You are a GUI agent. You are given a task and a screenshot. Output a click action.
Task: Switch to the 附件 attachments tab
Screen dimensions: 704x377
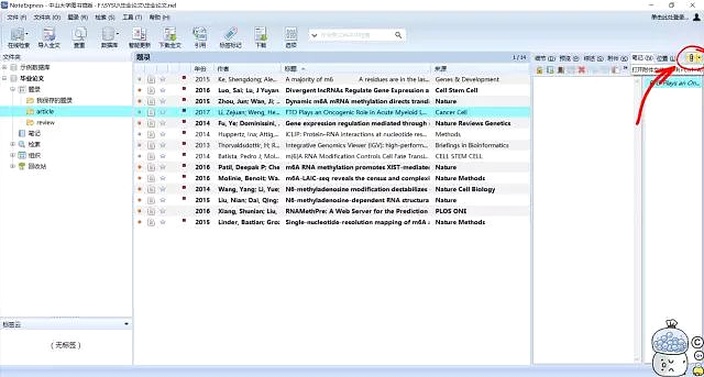coord(618,58)
